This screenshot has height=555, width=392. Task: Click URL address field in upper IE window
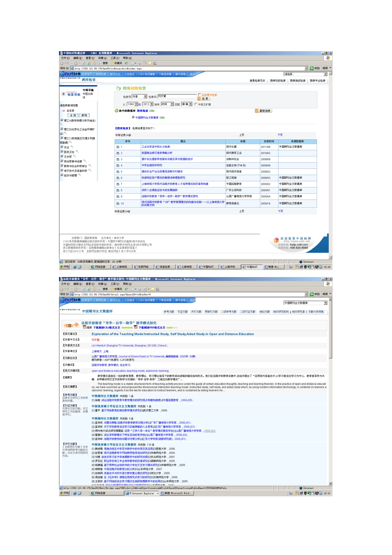tap(188, 68)
